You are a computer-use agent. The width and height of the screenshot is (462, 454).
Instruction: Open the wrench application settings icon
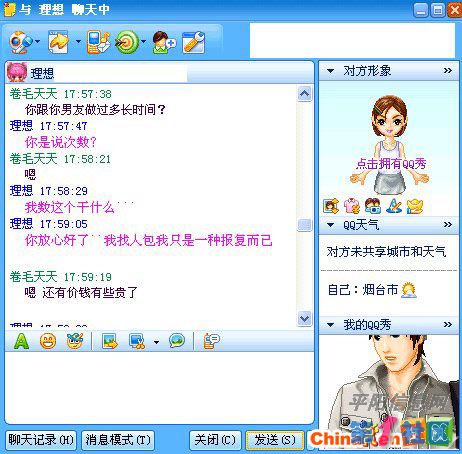click(194, 42)
